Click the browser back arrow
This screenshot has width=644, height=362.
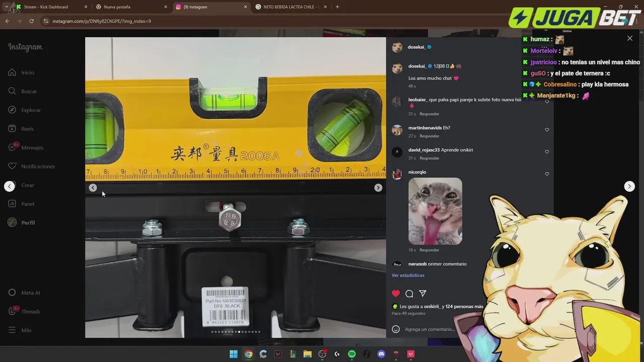(x=7, y=21)
